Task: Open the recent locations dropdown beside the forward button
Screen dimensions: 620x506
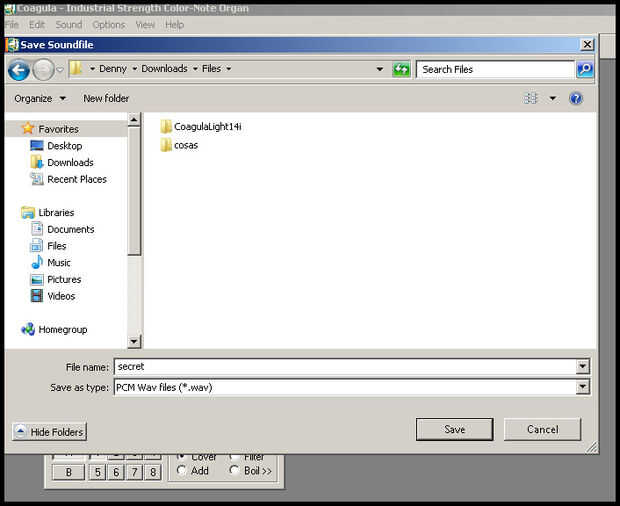Action: [x=60, y=70]
